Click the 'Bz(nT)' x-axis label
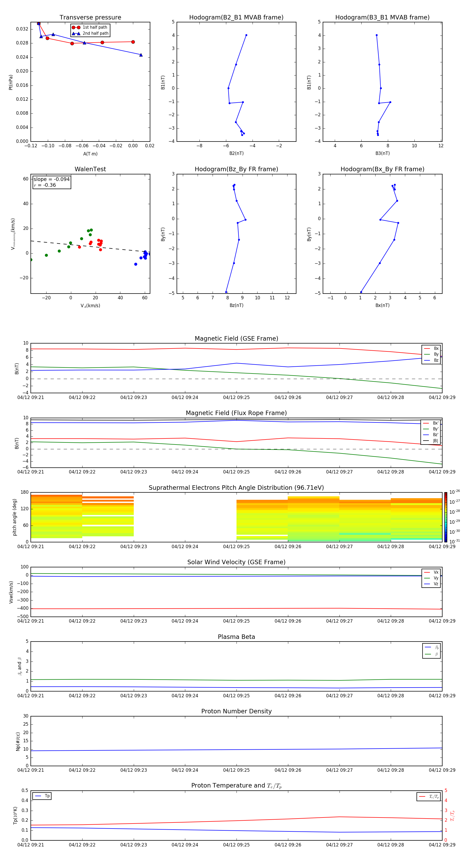Screen dimensions: 473x868 236,305
